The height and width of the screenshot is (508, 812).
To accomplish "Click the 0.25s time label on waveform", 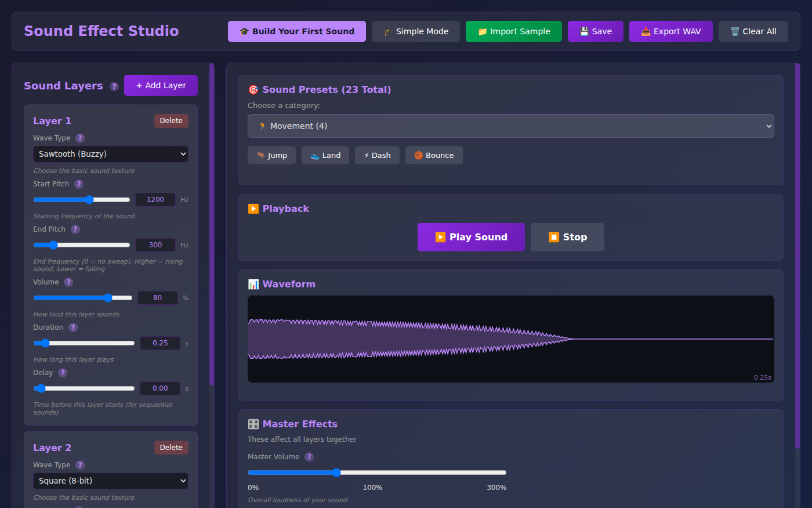I will click(x=763, y=377).
